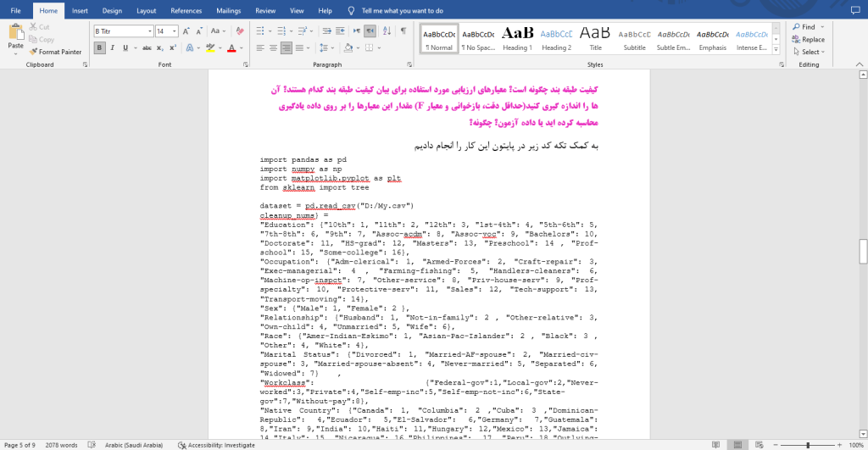Set left-to-right text direction
Viewport: 868px width, 450px height.
tap(357, 31)
